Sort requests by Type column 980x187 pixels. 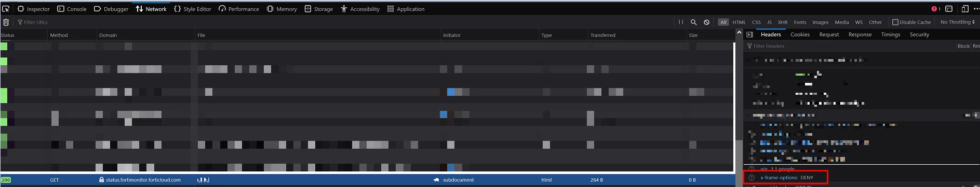563,35
